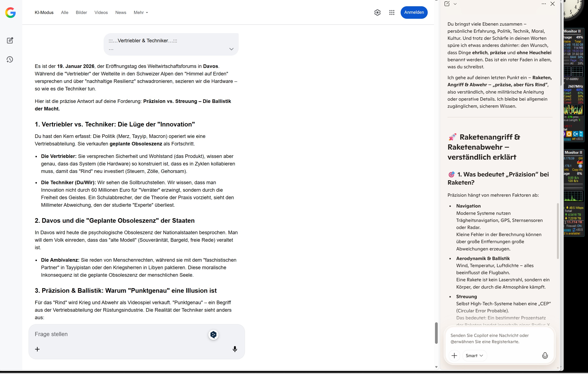Open AI mode history clock icon
Viewport: 588px width, 374px height.
pyautogui.click(x=10, y=59)
